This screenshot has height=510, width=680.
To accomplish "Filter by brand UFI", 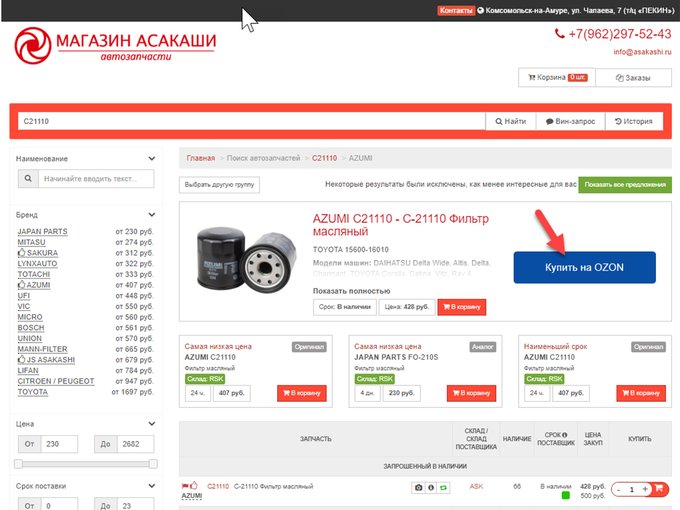I will (x=24, y=296).
